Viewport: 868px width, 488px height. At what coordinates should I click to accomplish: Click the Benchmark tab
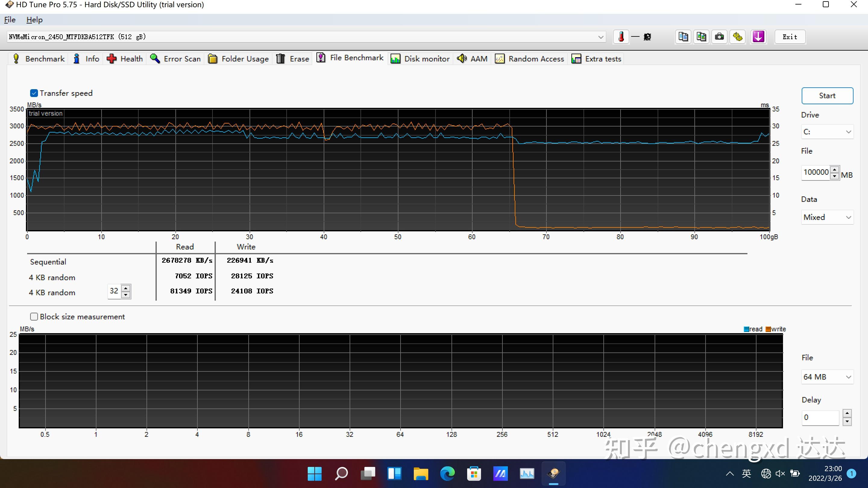39,58
